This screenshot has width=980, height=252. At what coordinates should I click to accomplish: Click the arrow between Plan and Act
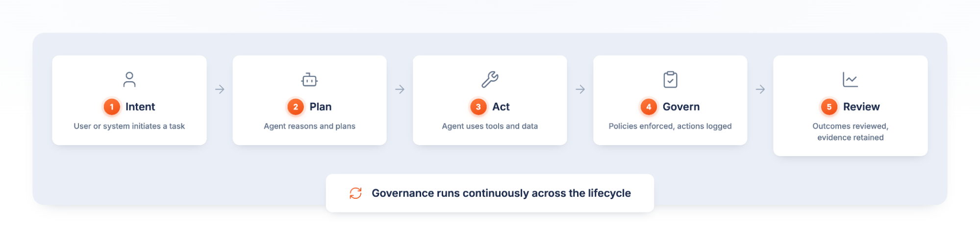coord(400,90)
